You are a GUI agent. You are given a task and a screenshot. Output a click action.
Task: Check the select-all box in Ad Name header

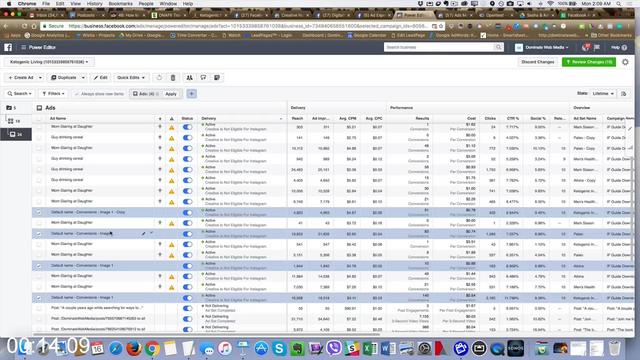click(39, 119)
